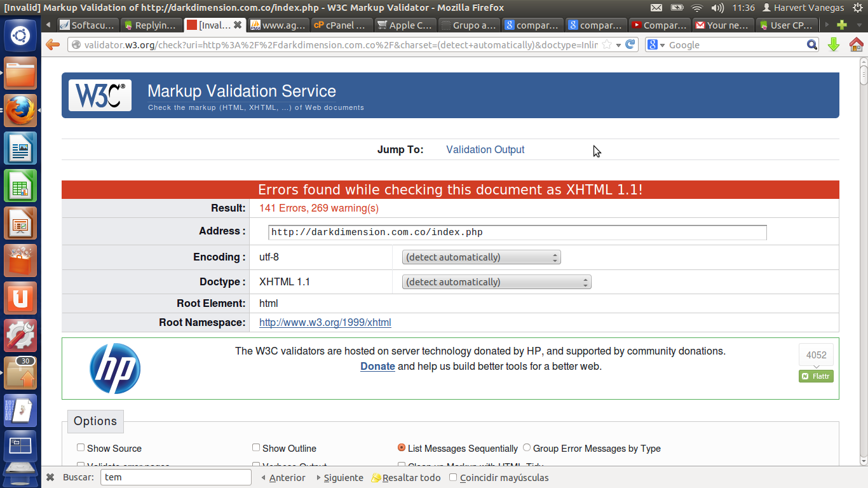Open the Files manager in the launcher

pyautogui.click(x=20, y=73)
